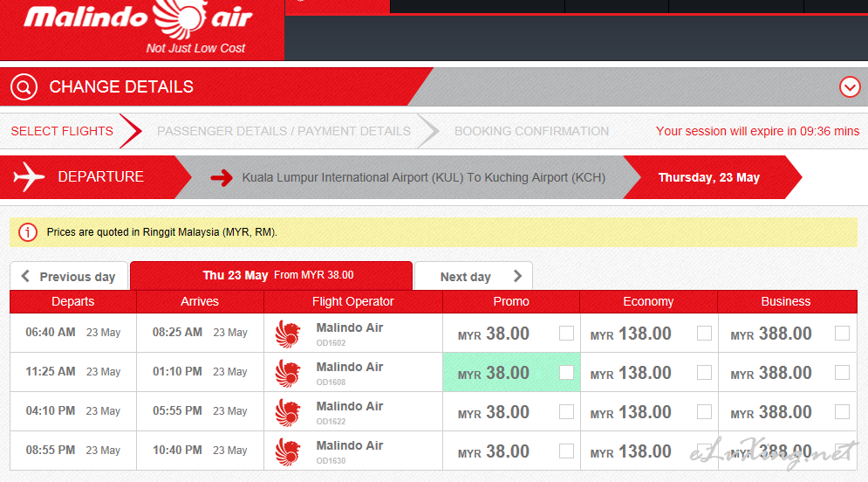
Task: Click the 11:25 AM departure time
Action: coord(51,372)
